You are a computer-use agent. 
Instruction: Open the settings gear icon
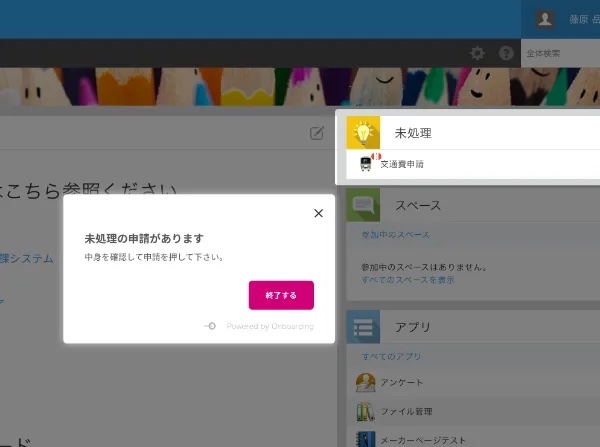click(478, 53)
